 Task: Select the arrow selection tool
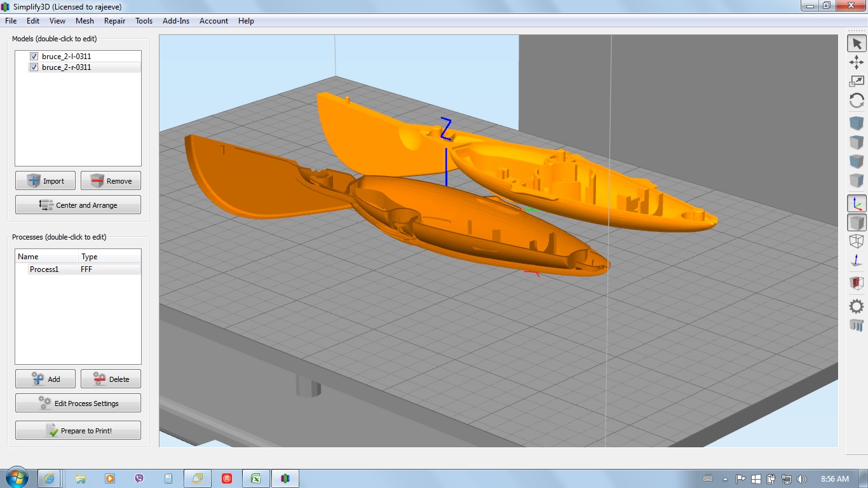coord(857,43)
